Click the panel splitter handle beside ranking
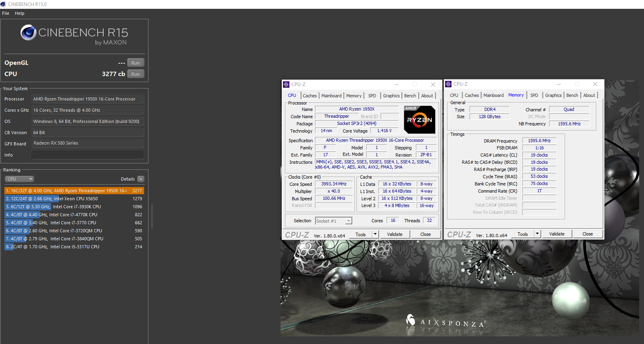 tap(152, 216)
